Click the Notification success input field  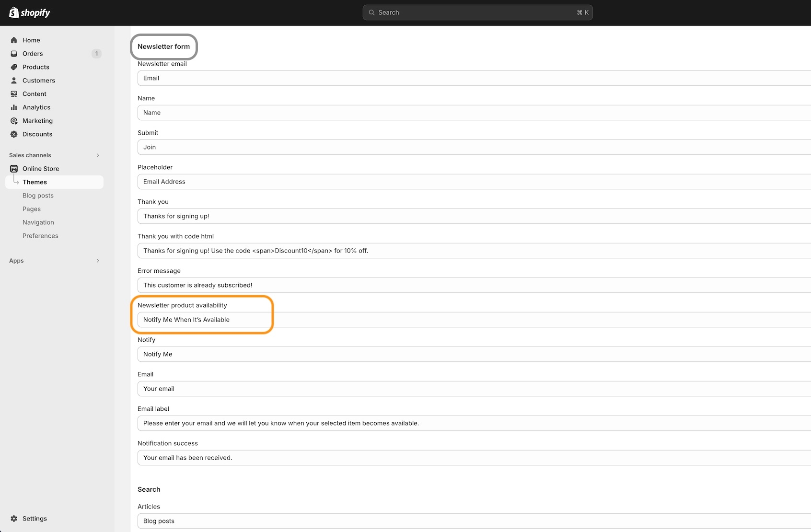[474, 458]
